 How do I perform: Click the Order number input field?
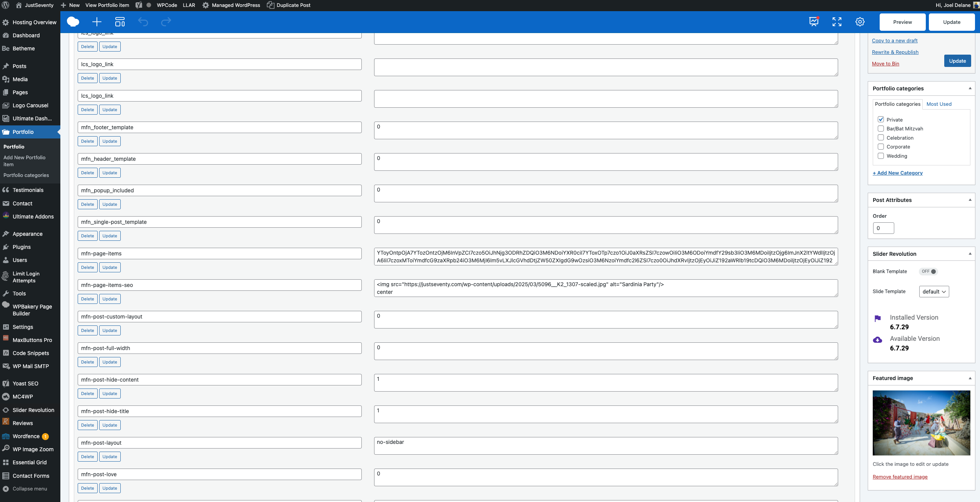coord(883,228)
